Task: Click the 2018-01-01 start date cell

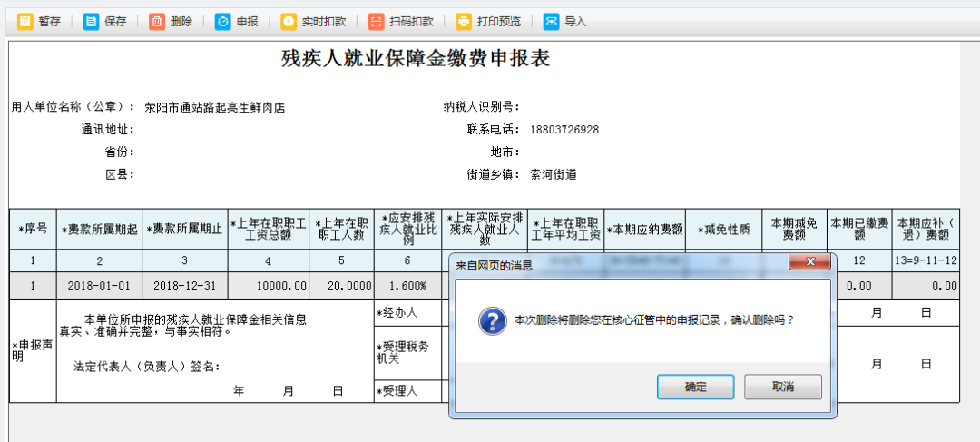Action: (99, 285)
